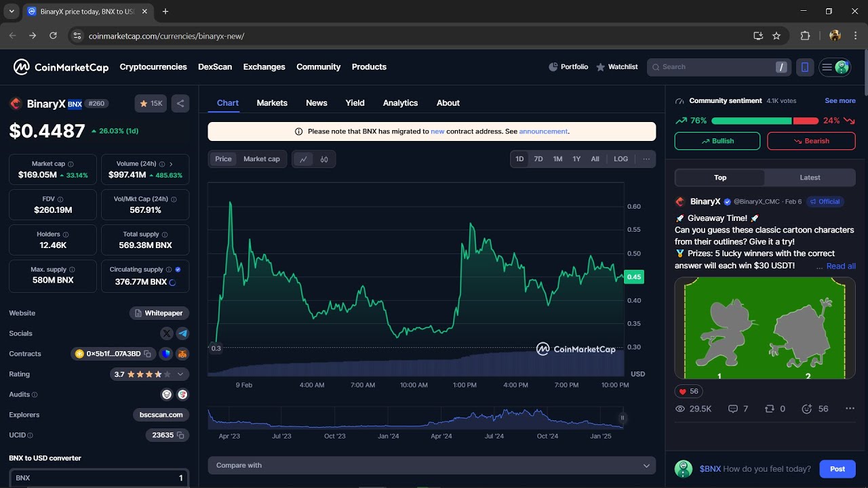The height and width of the screenshot is (488, 868).
Task: Share BinaryX using the share icon
Action: pos(180,104)
